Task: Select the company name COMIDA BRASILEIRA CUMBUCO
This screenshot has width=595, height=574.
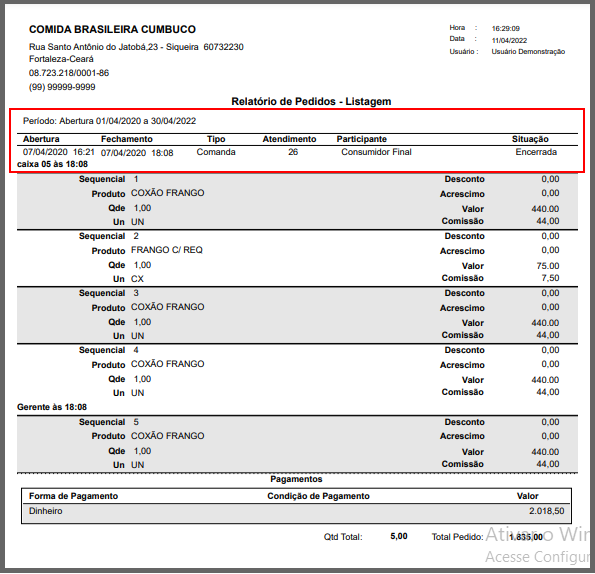Action: [112, 30]
